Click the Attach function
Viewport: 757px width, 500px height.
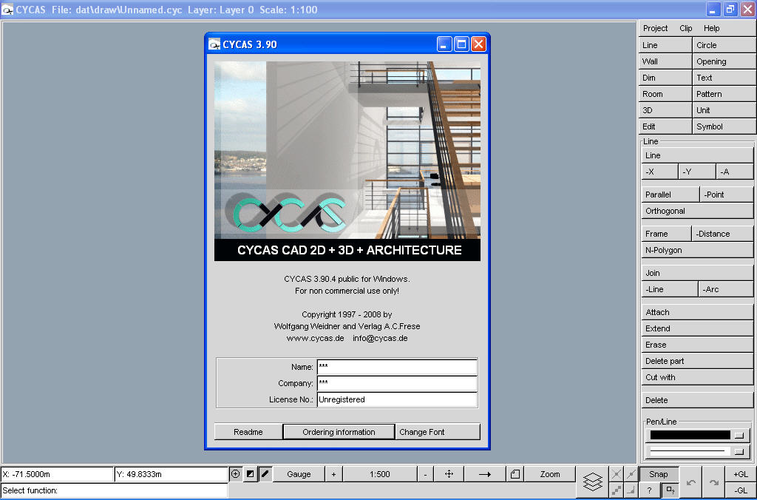pos(698,312)
